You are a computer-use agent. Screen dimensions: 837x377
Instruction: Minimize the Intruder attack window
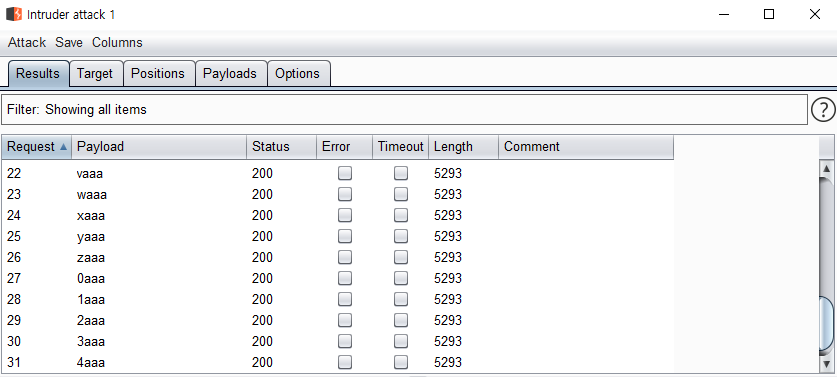coord(723,14)
